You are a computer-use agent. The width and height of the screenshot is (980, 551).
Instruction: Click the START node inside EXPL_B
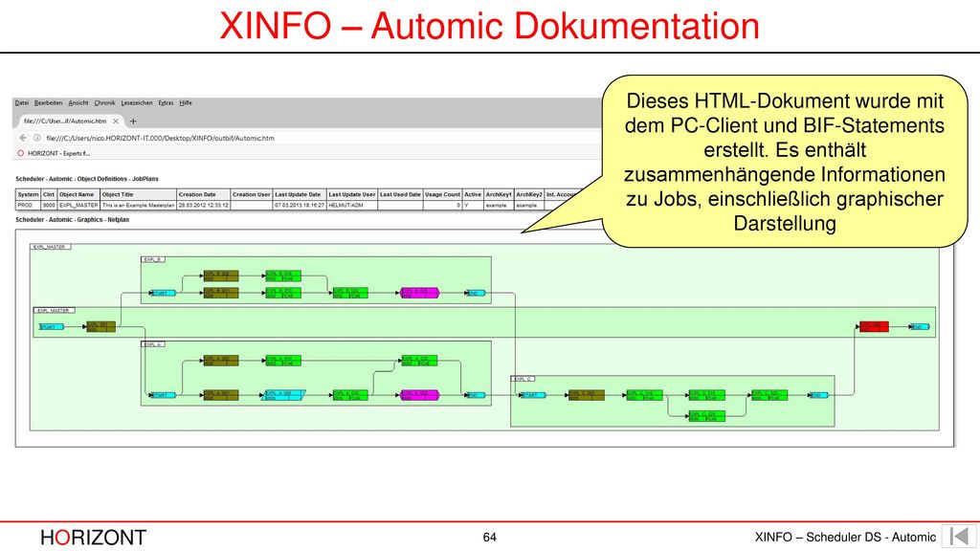[x=163, y=293]
